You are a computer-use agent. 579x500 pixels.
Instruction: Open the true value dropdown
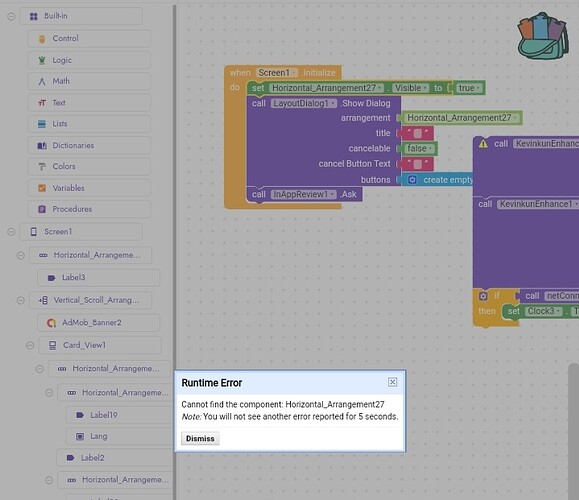478,88
